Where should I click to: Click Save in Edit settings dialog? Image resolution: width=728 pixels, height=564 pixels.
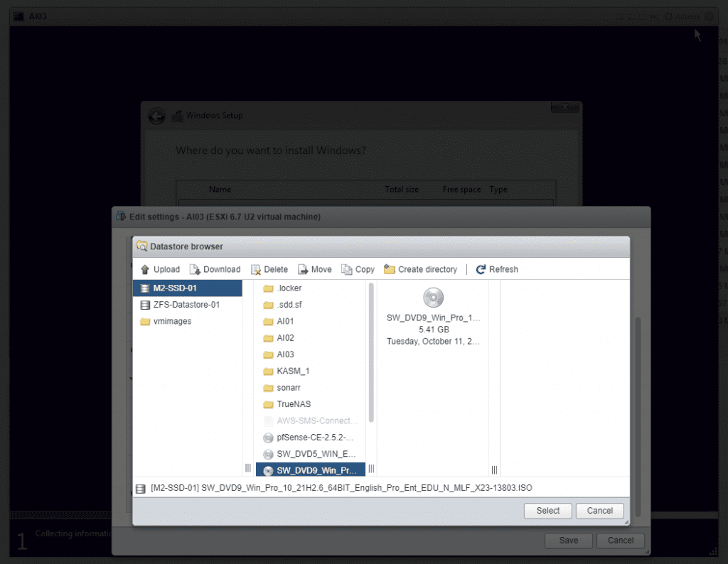[568, 541]
